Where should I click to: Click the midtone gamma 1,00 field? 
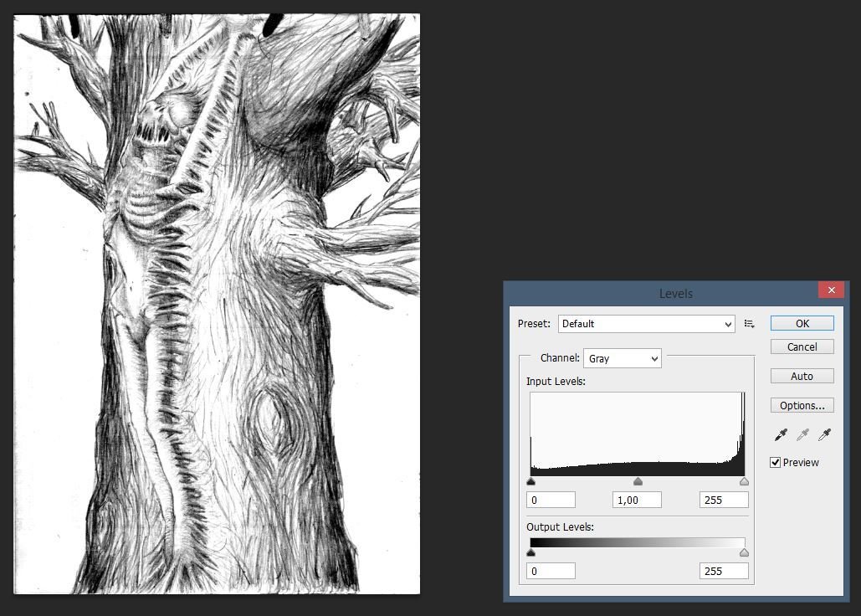pyautogui.click(x=637, y=501)
